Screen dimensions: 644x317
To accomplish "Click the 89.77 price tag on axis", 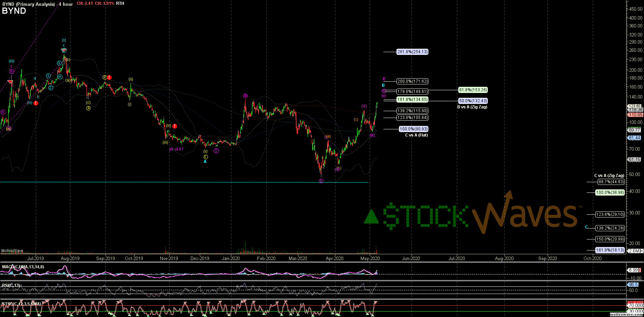I will tap(634, 130).
